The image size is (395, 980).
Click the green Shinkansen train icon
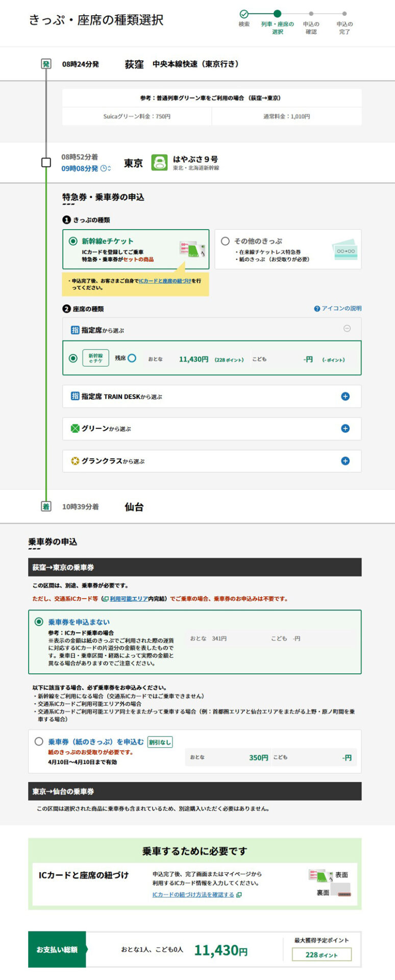[159, 163]
